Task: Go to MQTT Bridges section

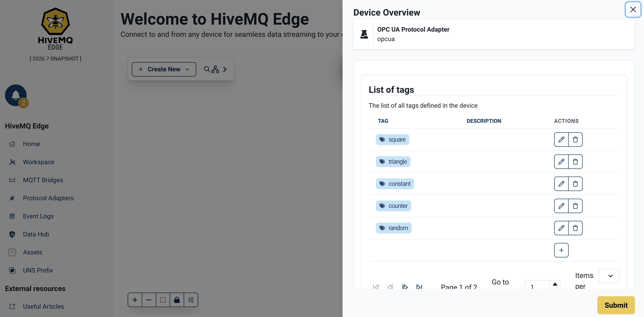Action: tap(43, 180)
